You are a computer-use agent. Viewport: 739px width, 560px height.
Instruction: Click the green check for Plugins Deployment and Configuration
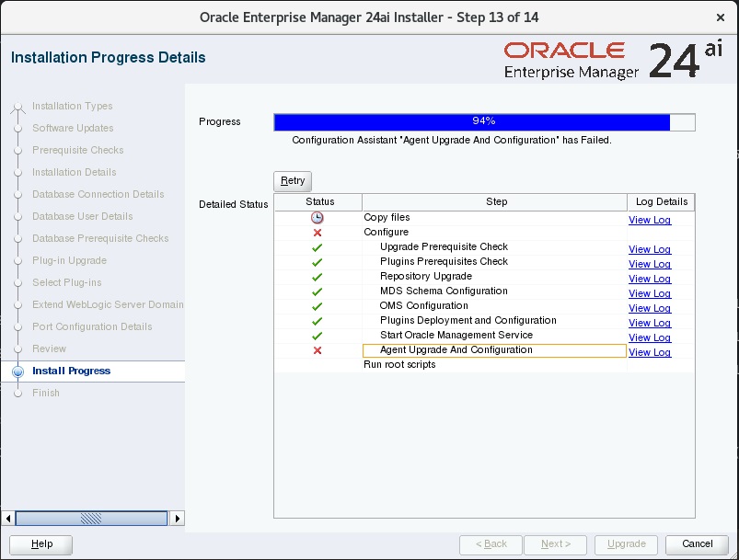click(x=318, y=321)
